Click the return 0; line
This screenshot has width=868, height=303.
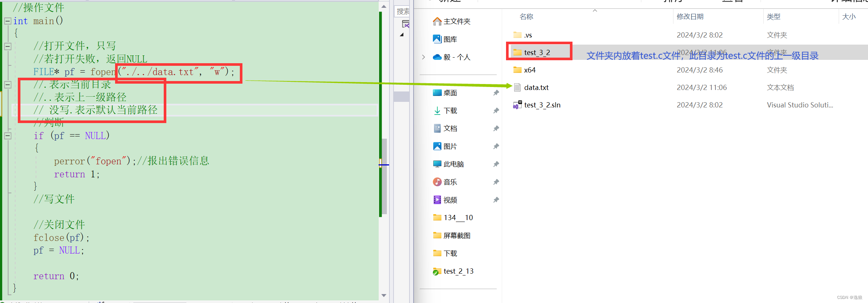56,276
